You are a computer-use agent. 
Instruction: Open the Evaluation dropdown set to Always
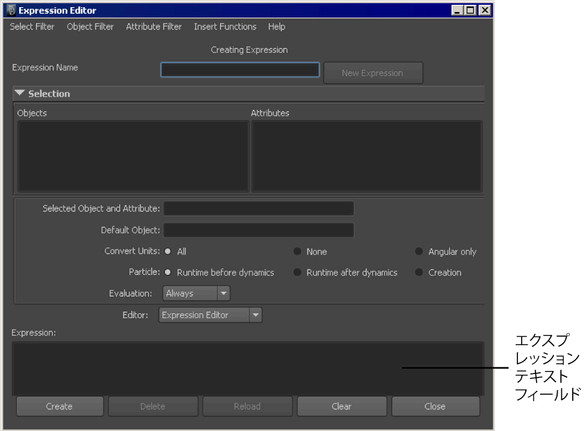(x=196, y=293)
